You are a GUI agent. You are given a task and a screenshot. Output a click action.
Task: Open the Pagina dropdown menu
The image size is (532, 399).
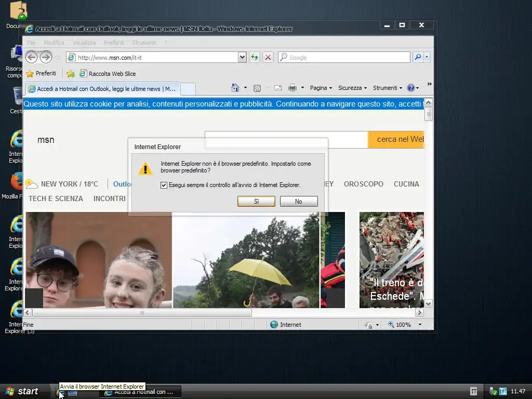coord(321,88)
